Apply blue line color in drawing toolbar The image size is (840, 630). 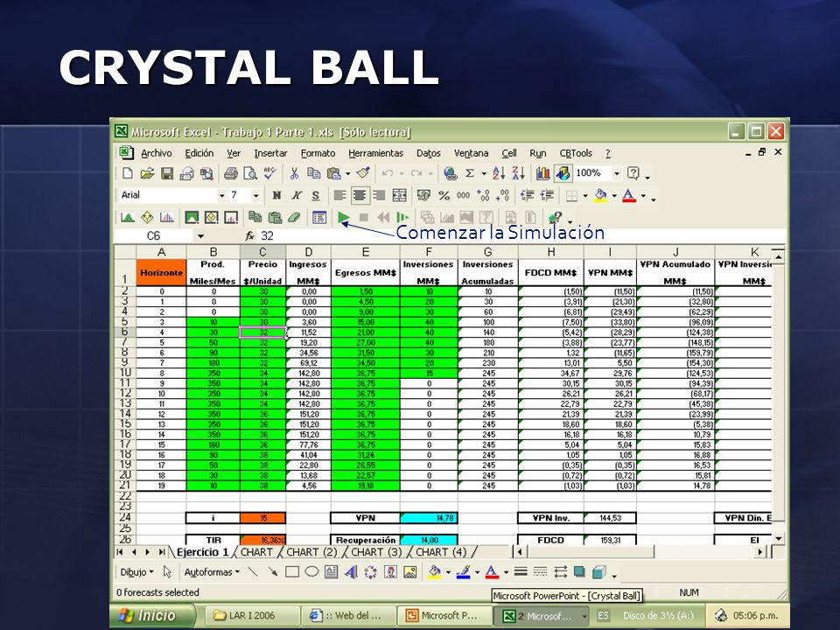[463, 572]
